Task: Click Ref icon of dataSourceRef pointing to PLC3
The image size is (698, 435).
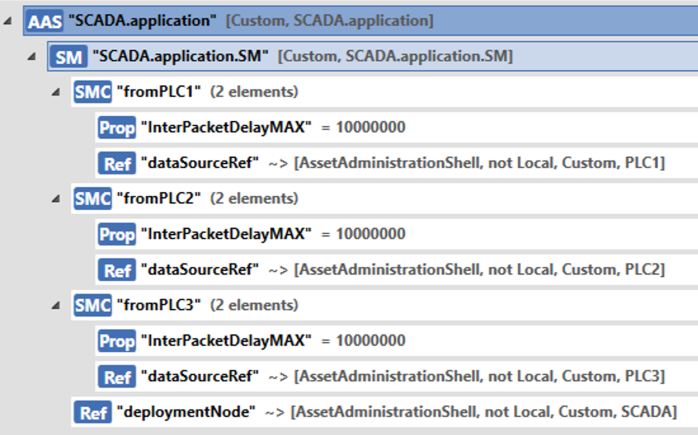Action: [x=117, y=377]
